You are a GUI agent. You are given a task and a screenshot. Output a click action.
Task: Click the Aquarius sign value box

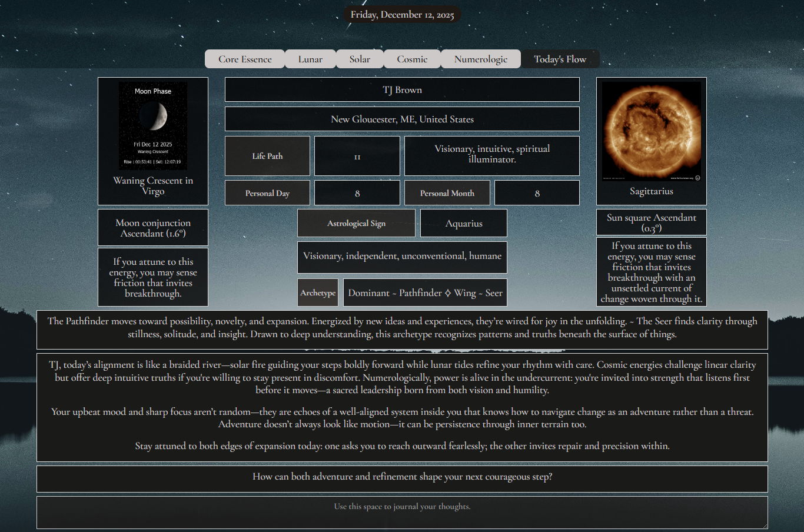[463, 223]
